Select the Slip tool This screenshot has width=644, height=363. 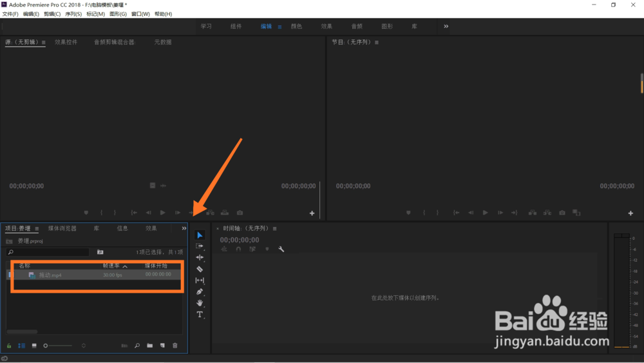200,280
